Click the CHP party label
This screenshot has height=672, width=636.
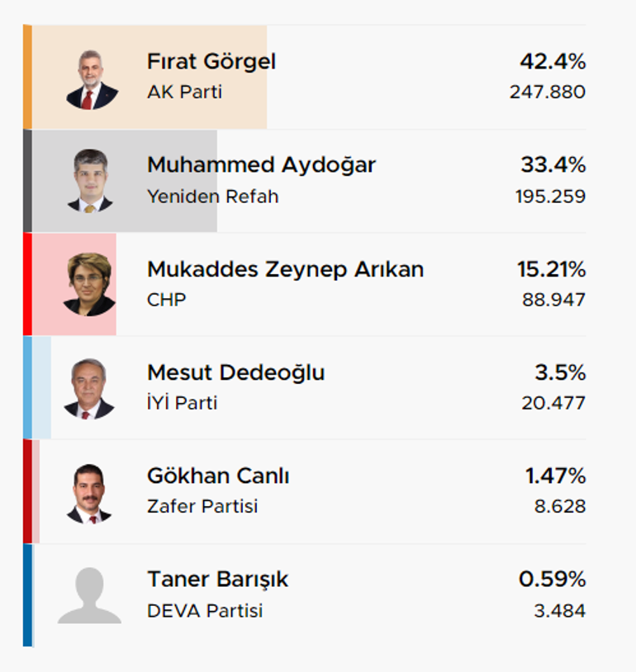click(x=166, y=300)
